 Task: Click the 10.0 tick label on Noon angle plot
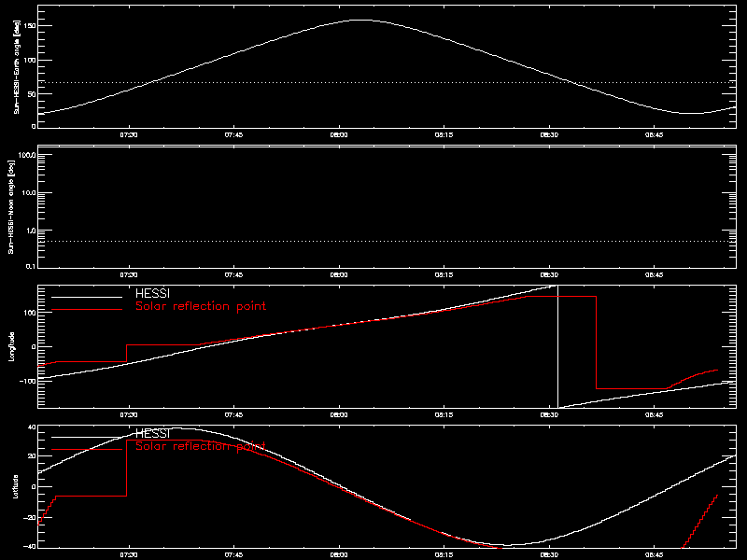tap(29, 193)
